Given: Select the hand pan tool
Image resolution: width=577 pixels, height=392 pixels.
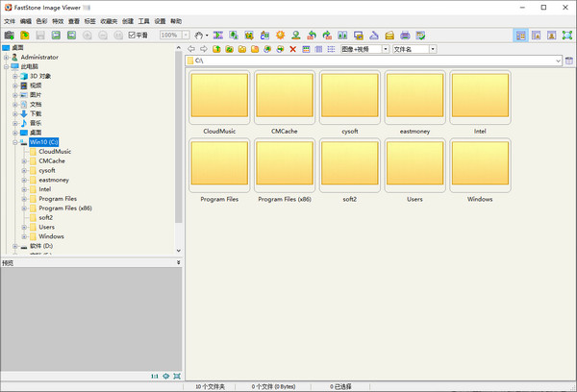Looking at the screenshot, I should (199, 36).
